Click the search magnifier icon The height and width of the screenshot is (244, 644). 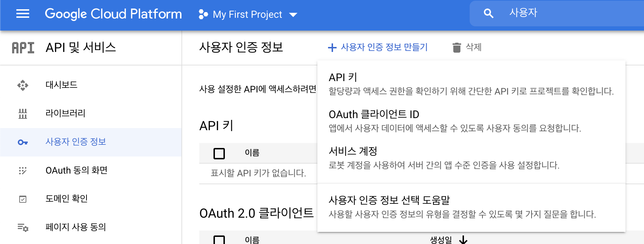tap(489, 14)
